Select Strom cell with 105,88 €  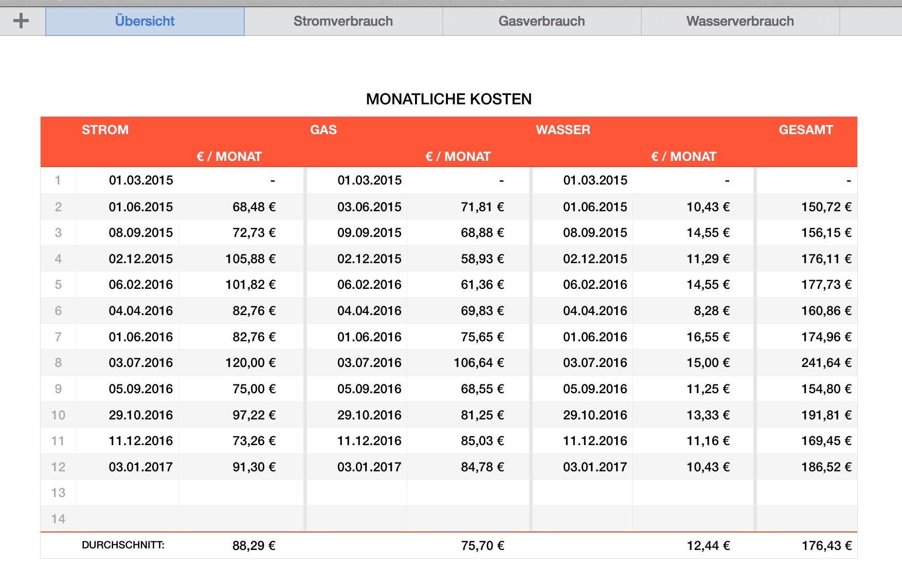tap(250, 259)
